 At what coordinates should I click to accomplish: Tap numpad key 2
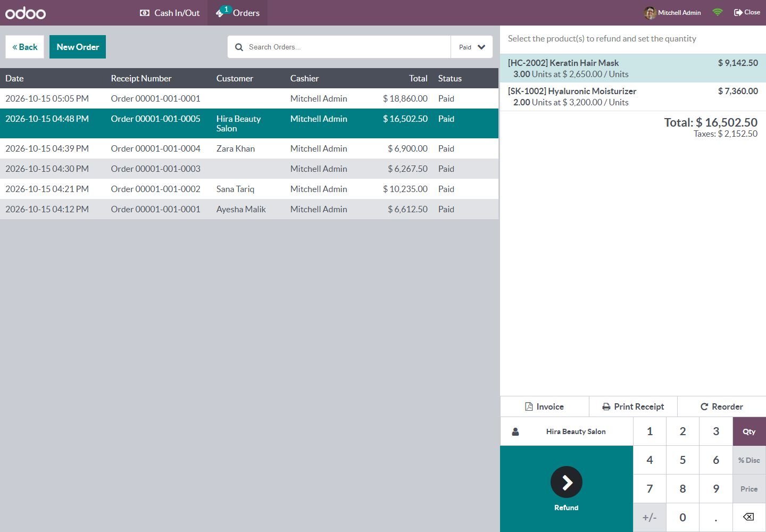[x=682, y=431]
